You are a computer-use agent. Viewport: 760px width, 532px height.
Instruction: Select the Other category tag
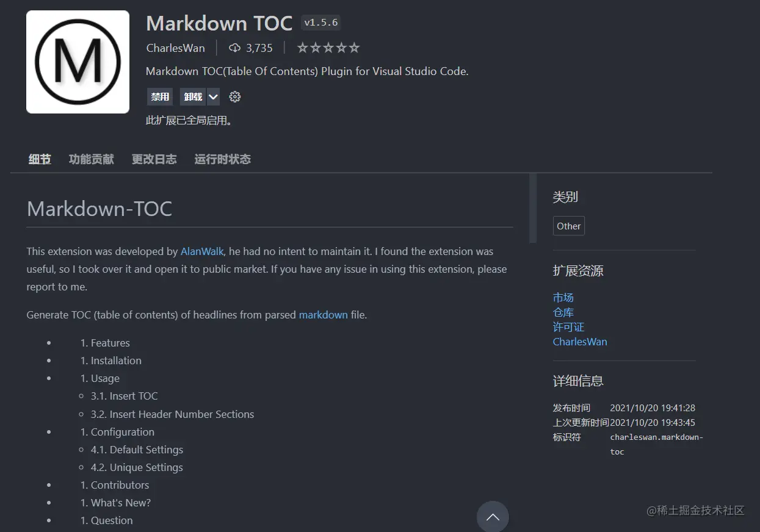click(x=569, y=226)
